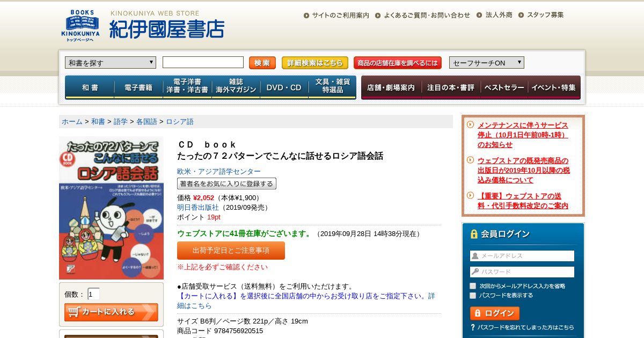The height and width of the screenshot is (338, 644).
Task: Click the arrow icon beside the ウェブストアの既発売商品 notice
Action: [x=470, y=160]
